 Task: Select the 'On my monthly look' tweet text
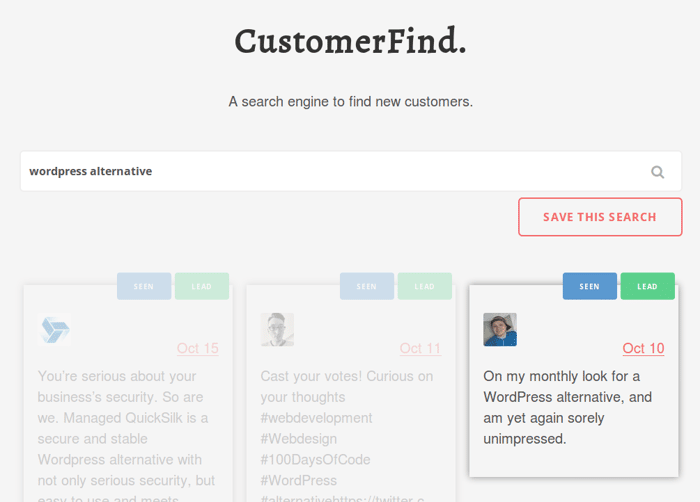click(567, 407)
